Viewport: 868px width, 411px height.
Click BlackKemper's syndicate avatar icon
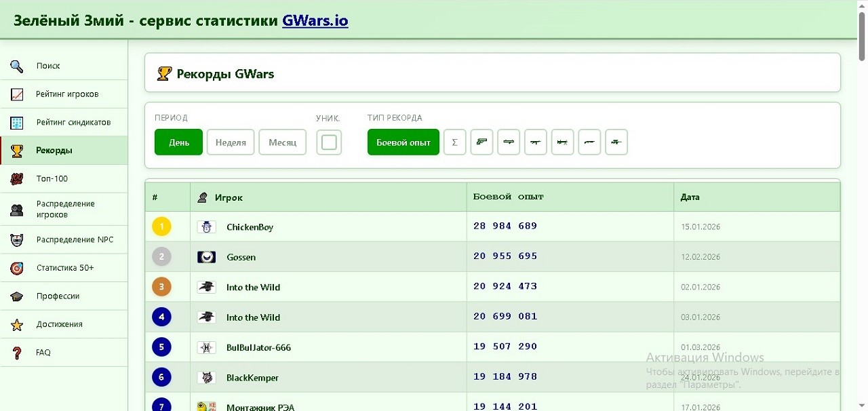click(207, 378)
